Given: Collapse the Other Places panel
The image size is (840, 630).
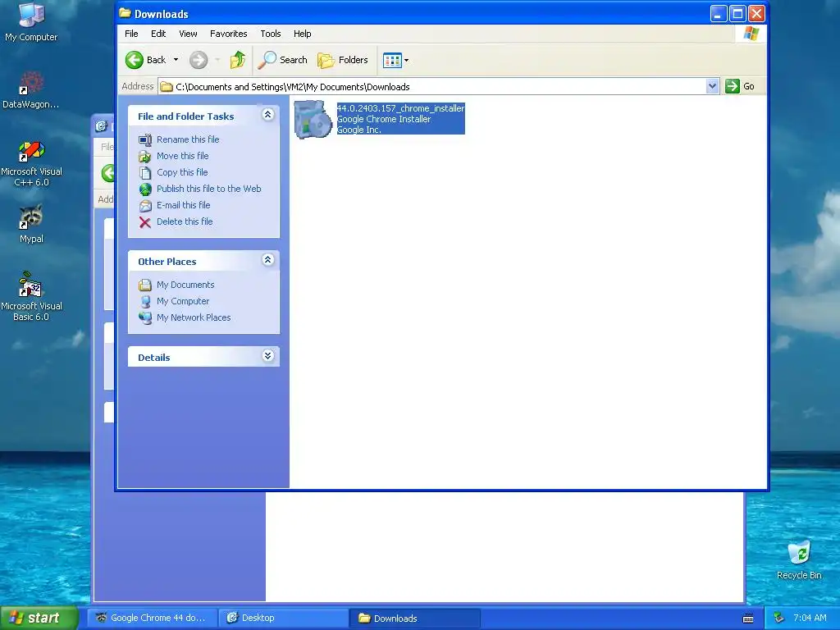Looking at the screenshot, I should pyautogui.click(x=268, y=260).
